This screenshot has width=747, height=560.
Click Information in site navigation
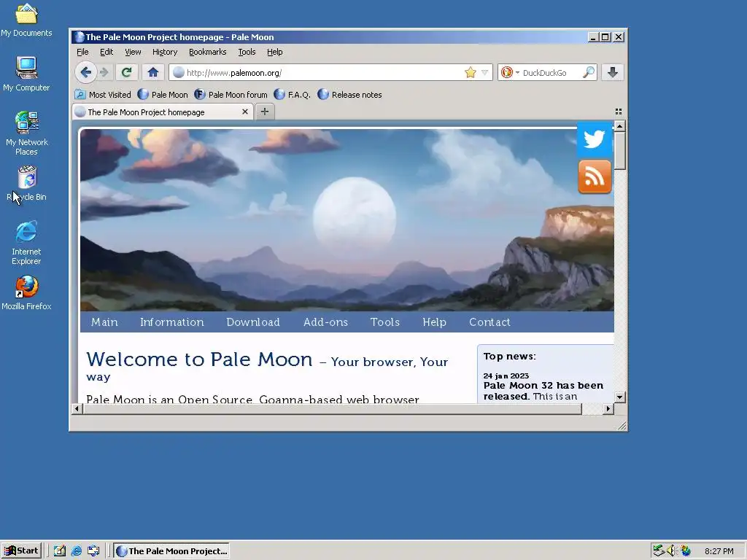(x=172, y=322)
